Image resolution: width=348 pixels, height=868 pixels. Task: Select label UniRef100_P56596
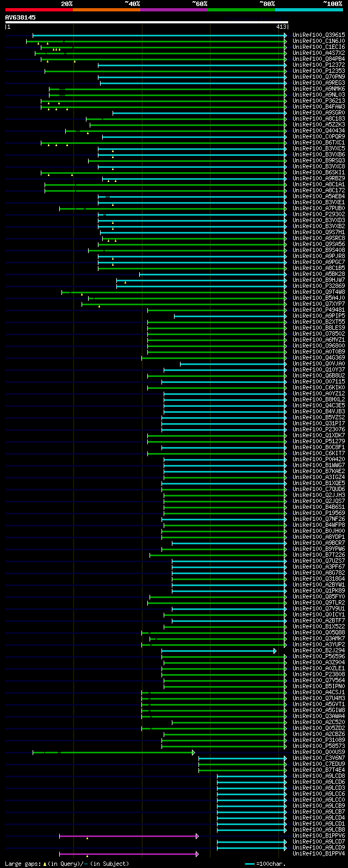pos(319,656)
